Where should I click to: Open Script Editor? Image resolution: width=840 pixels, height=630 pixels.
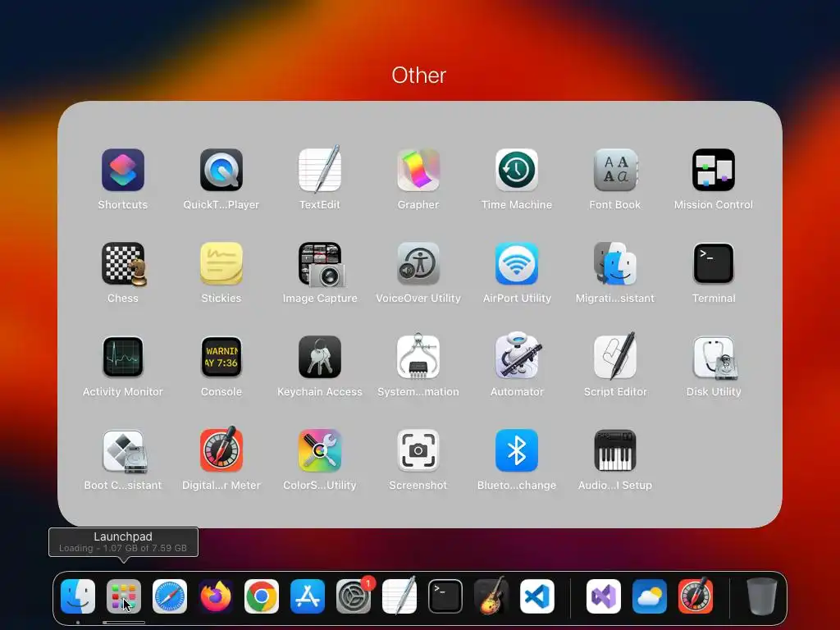coord(615,355)
